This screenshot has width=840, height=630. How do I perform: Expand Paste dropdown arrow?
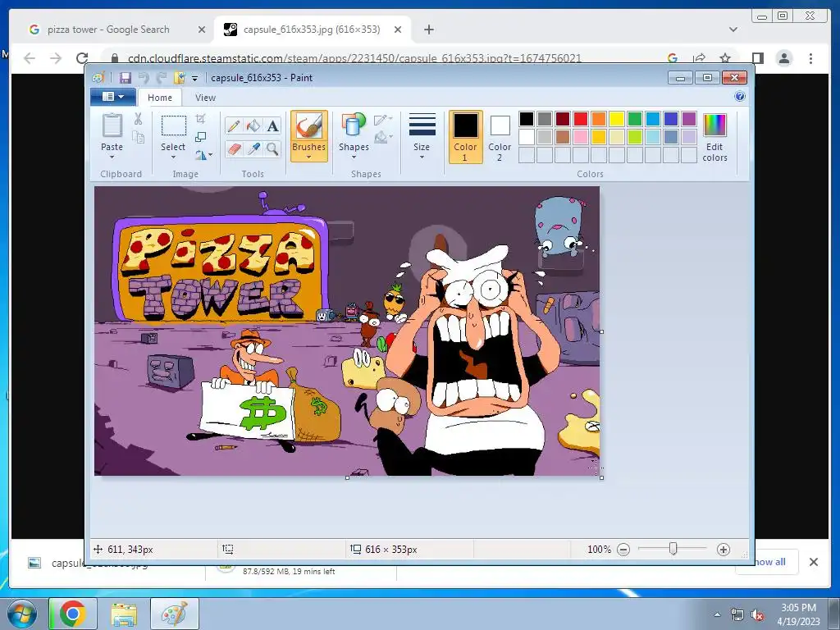coord(112,157)
